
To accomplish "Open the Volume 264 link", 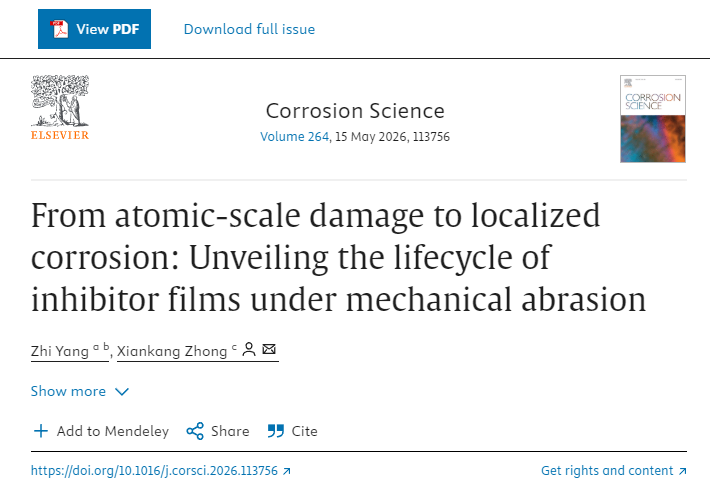I will (x=294, y=136).
